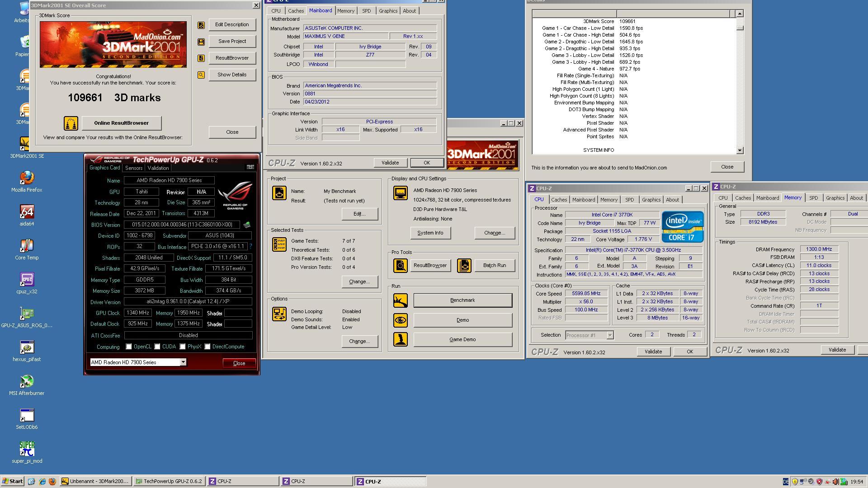Click the Online ResultBrowser icon
The height and width of the screenshot is (488, 868).
coord(71,123)
